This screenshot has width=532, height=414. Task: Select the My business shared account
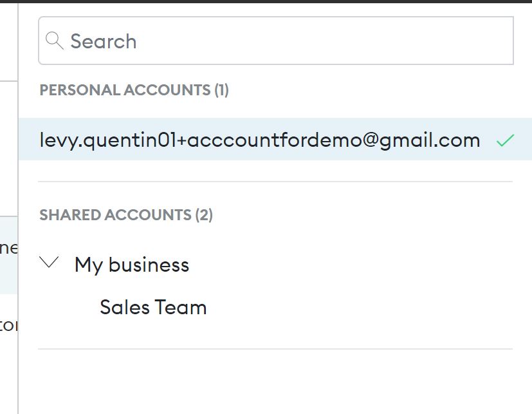pos(131,264)
